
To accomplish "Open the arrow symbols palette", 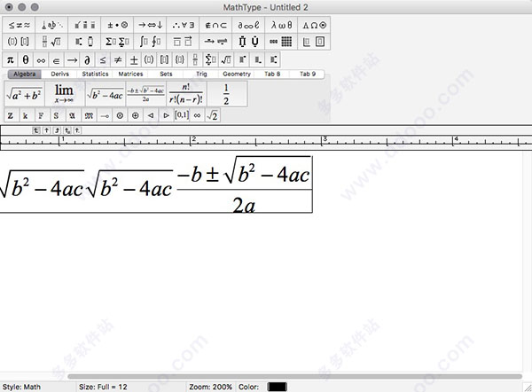I will tap(151, 25).
